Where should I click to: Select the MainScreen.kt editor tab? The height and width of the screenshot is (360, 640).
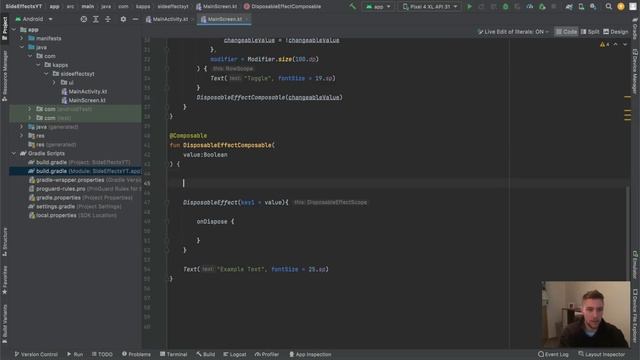click(224, 19)
